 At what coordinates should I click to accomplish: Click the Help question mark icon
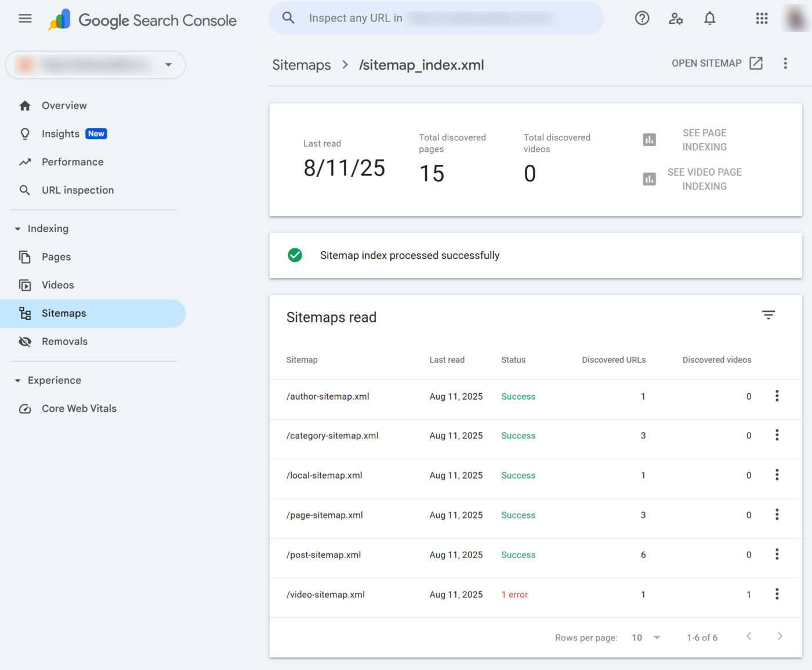coord(641,19)
